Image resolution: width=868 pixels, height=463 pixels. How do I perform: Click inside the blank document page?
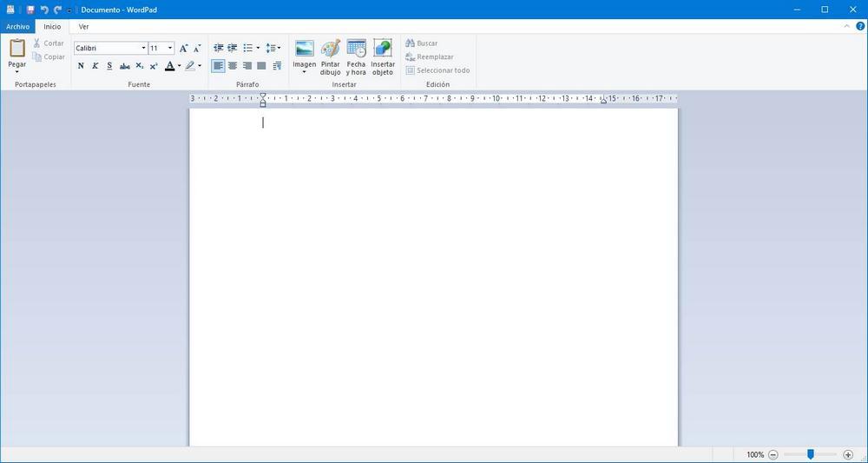pyautogui.click(x=433, y=277)
